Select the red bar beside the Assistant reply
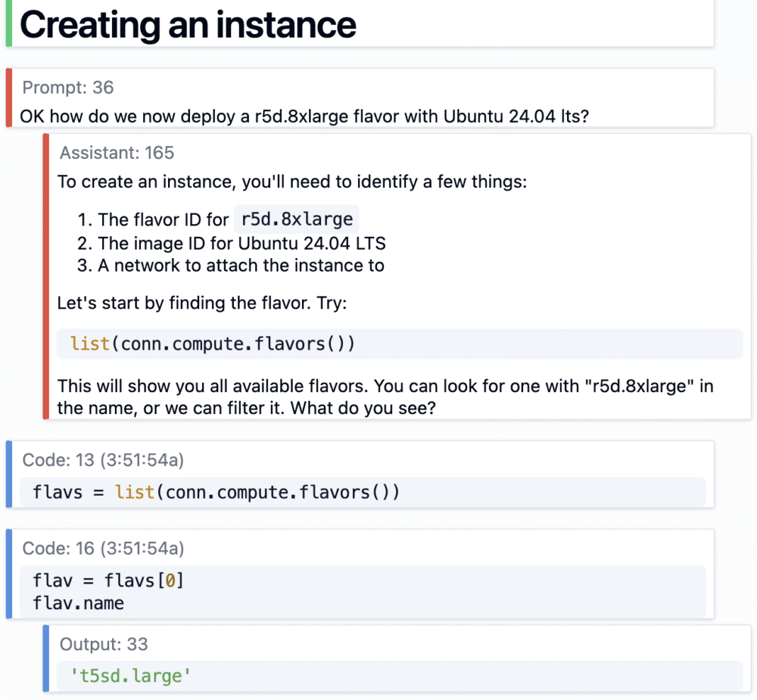The image size is (757, 700). (x=46, y=277)
